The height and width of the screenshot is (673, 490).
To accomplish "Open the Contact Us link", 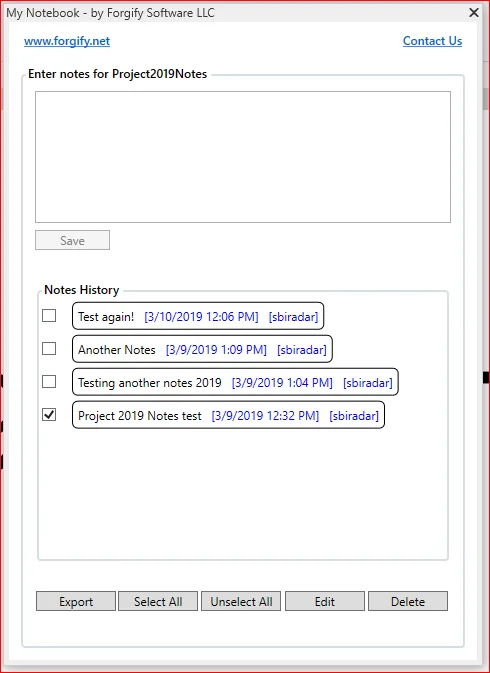I will point(432,41).
